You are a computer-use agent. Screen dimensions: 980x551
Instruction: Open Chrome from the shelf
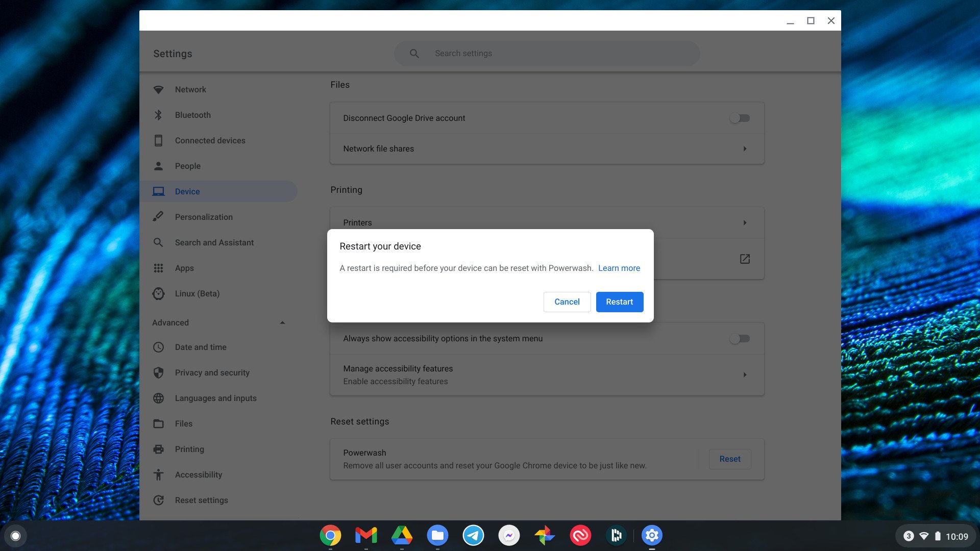tap(330, 535)
